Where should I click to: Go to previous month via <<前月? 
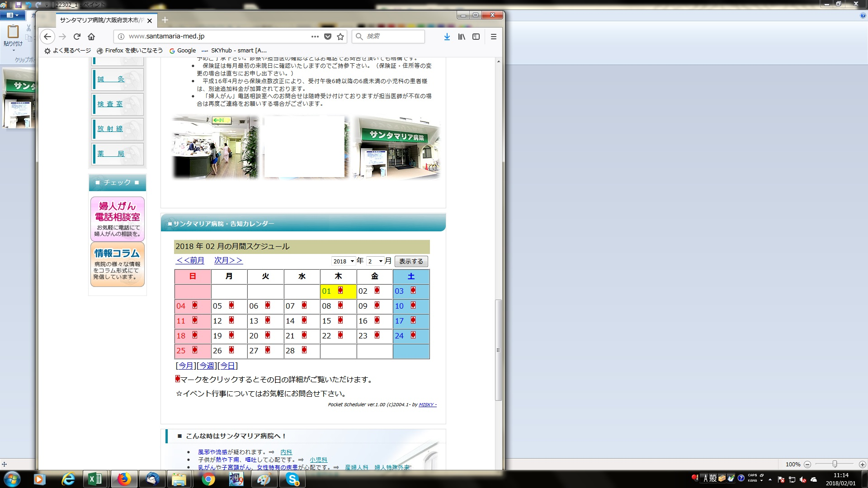[190, 260]
